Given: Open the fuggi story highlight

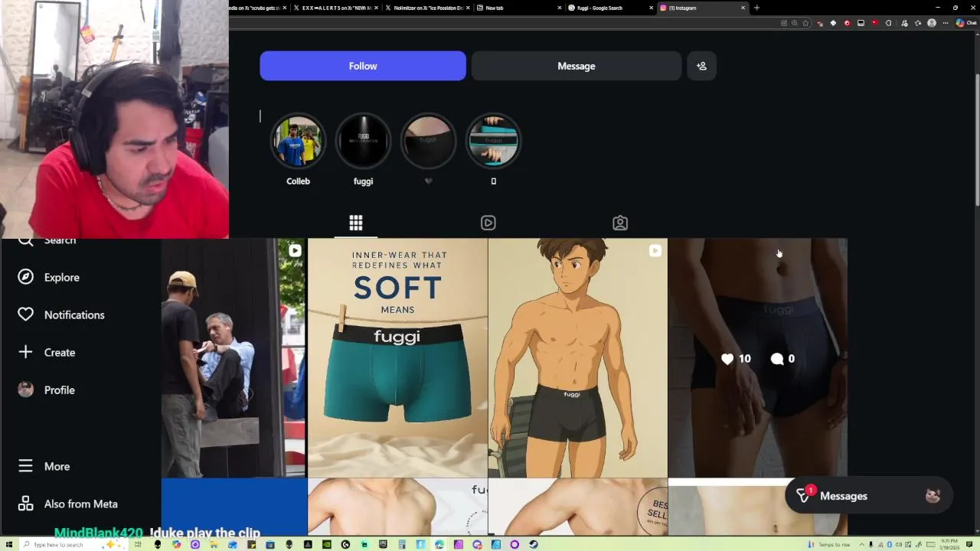Looking at the screenshot, I should click(x=363, y=141).
